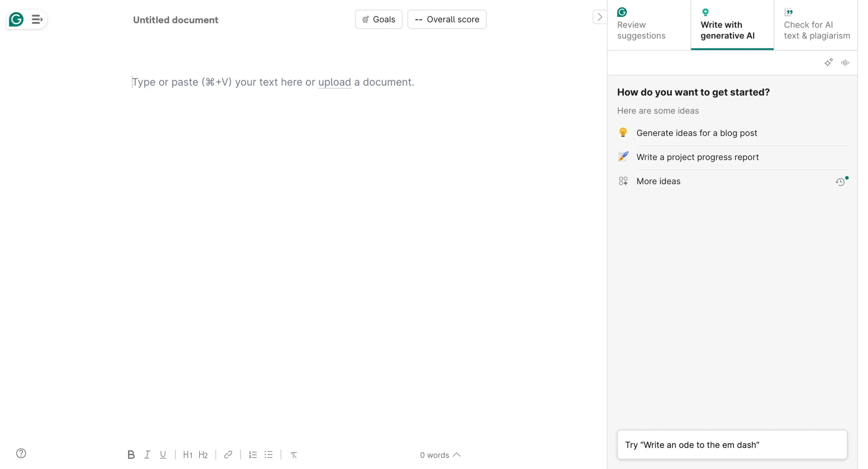Place cursor in the document text area
This screenshot has width=868, height=469.
pos(273,82)
